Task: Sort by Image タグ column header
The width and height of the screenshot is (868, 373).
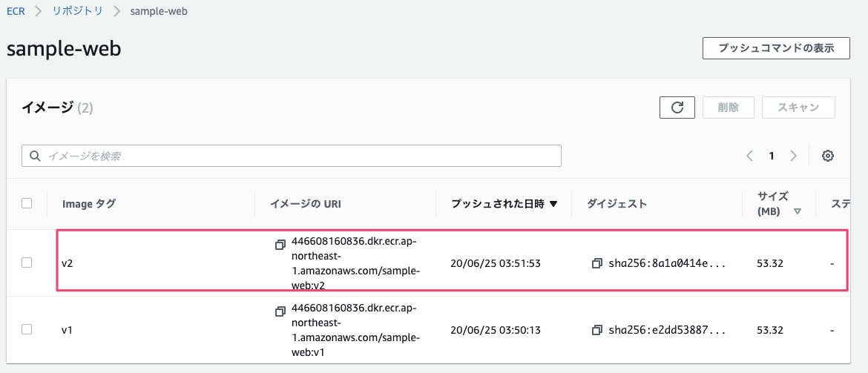Action: [89, 204]
